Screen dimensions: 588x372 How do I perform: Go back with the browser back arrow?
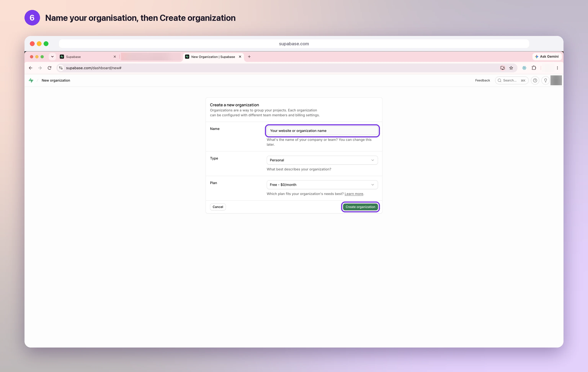tap(30, 68)
